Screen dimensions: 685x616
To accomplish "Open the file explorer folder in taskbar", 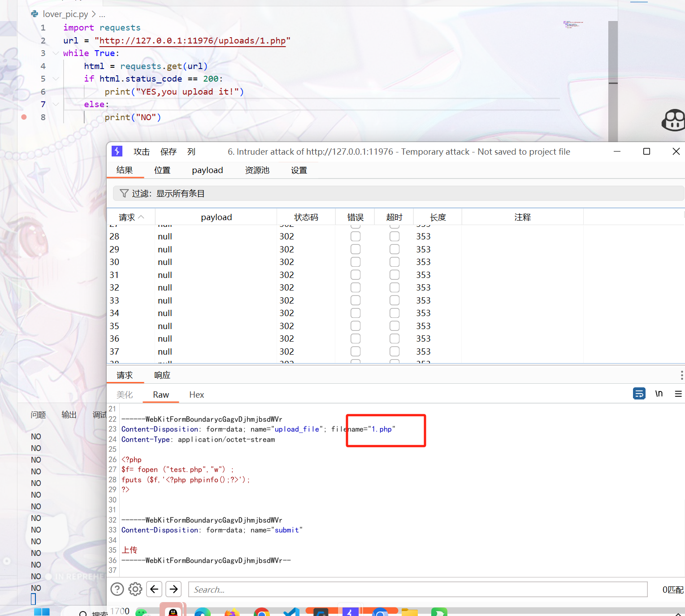I will click(x=409, y=612).
